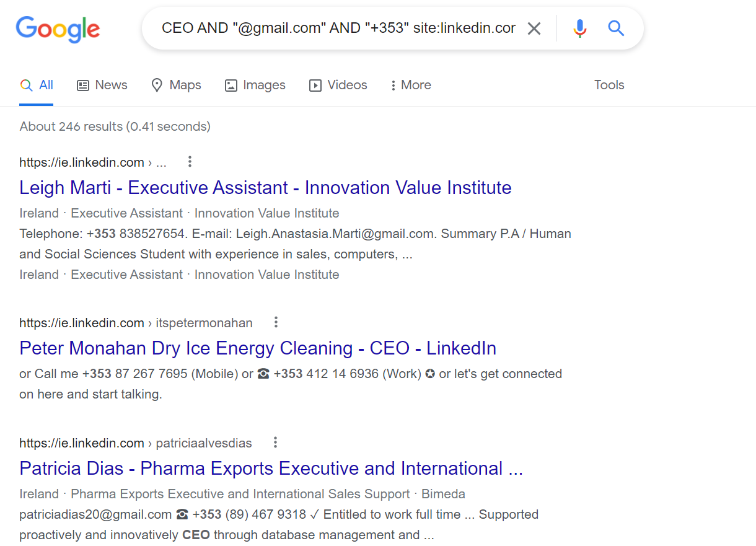
Task: Click the ie.linkedin.com URL above Leigh Marti
Action: click(x=93, y=162)
